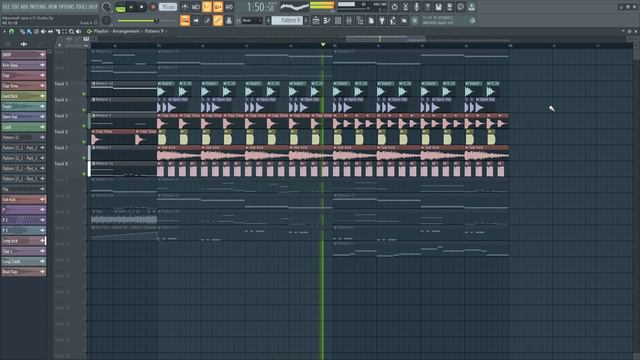The height and width of the screenshot is (360, 640).
Task: Click the tempo value field
Action: coord(168,7)
